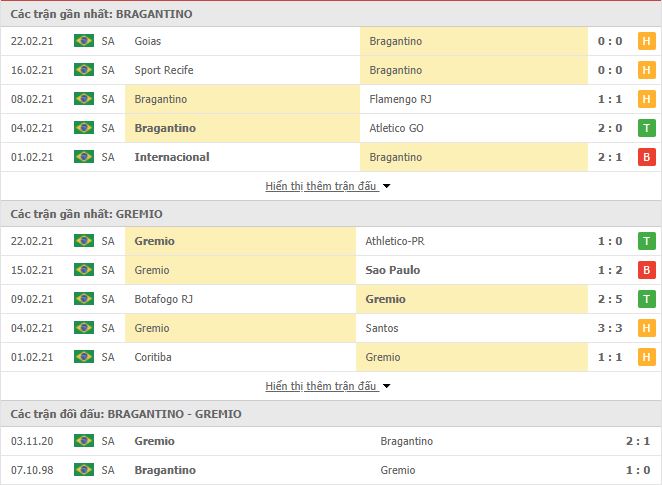The height and width of the screenshot is (485, 662).
Task: Click the Brazil flag in Atletico GO row
Action: coord(84,128)
